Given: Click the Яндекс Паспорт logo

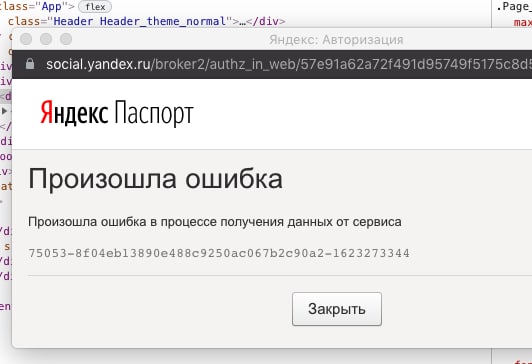Looking at the screenshot, I should click(x=117, y=113).
